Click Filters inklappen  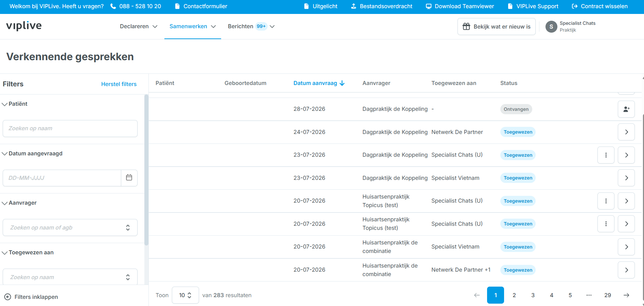[31, 297]
